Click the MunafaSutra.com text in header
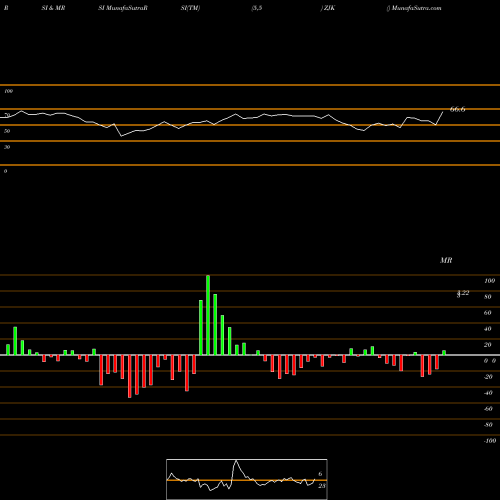 pyautogui.click(x=416, y=8)
